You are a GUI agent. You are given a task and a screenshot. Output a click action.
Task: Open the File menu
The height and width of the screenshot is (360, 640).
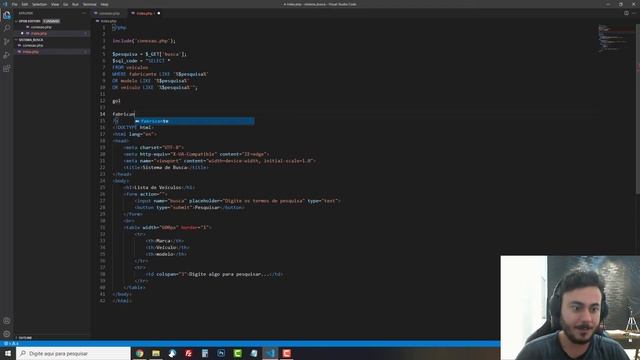[15, 4]
